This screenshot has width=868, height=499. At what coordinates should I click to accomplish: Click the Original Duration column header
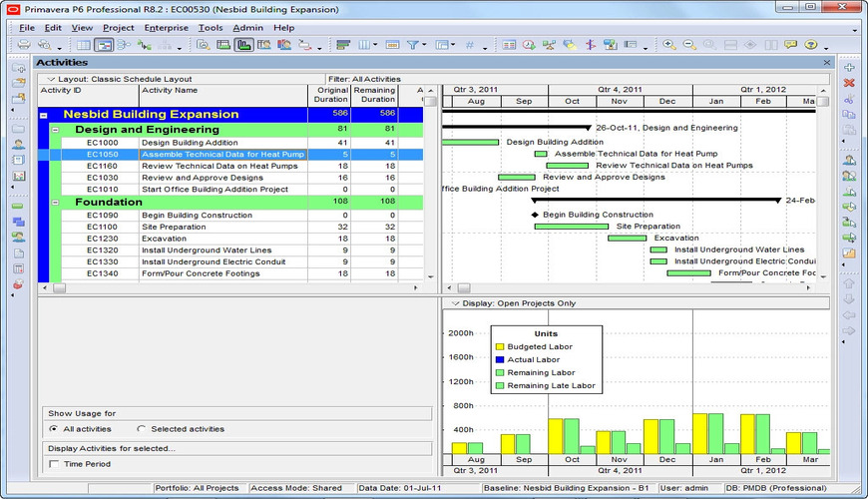click(x=331, y=95)
